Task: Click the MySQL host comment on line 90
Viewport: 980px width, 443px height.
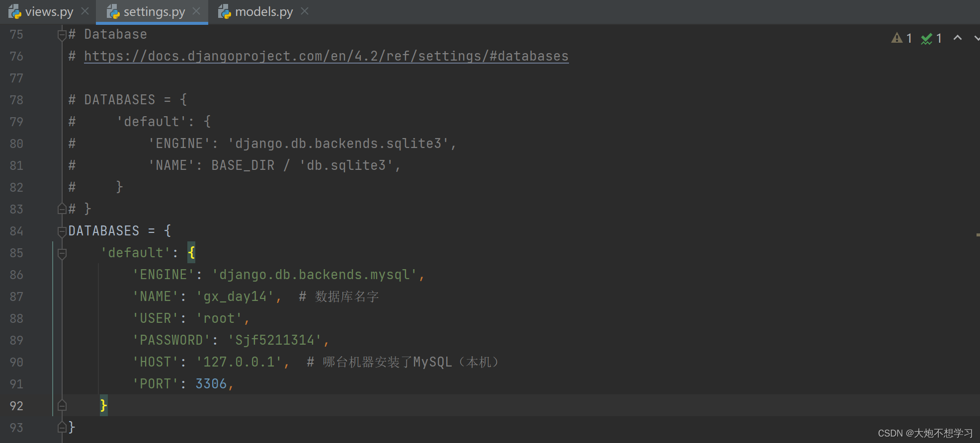Action: [403, 362]
